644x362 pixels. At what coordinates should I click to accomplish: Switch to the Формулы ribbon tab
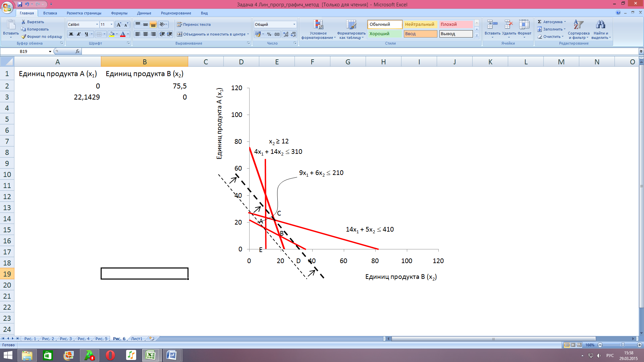pyautogui.click(x=119, y=13)
